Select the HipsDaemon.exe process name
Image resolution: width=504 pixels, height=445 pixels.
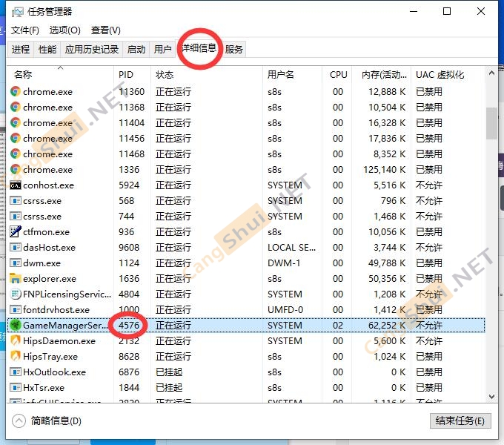click(59, 341)
